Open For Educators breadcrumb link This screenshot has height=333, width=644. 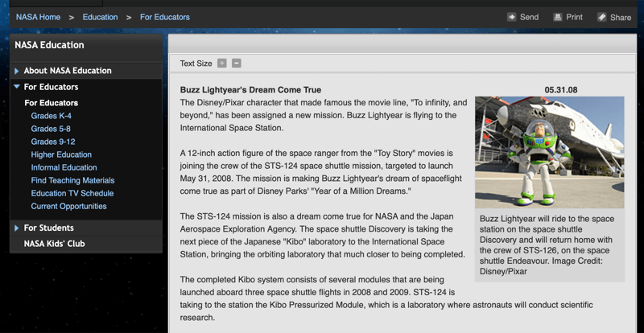(x=165, y=17)
